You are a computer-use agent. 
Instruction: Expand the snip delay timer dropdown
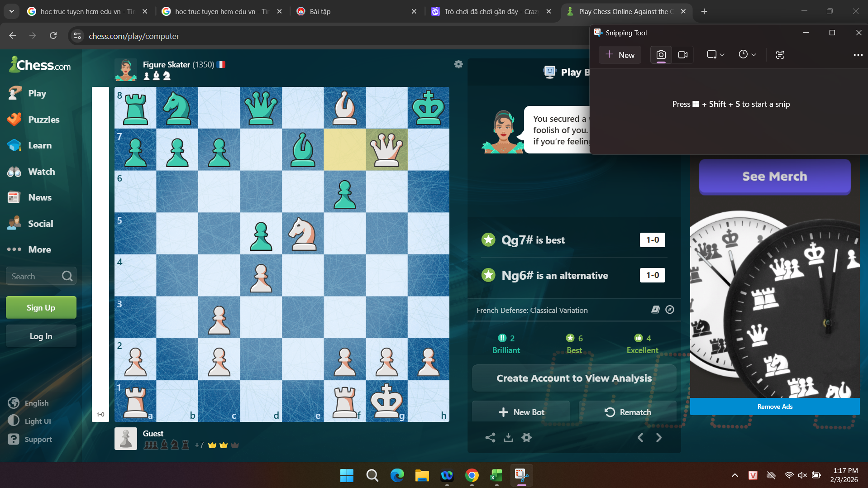tap(747, 55)
